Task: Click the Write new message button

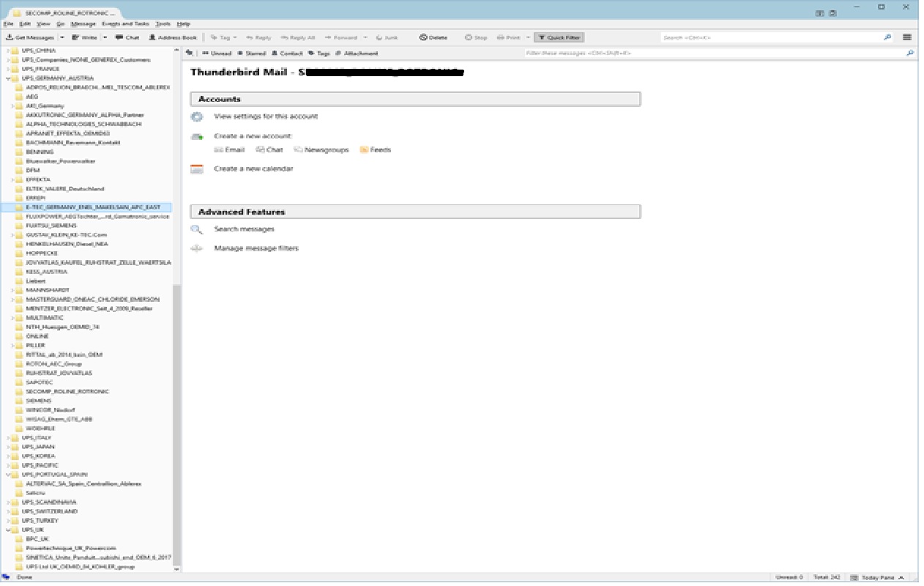Action: [85, 37]
